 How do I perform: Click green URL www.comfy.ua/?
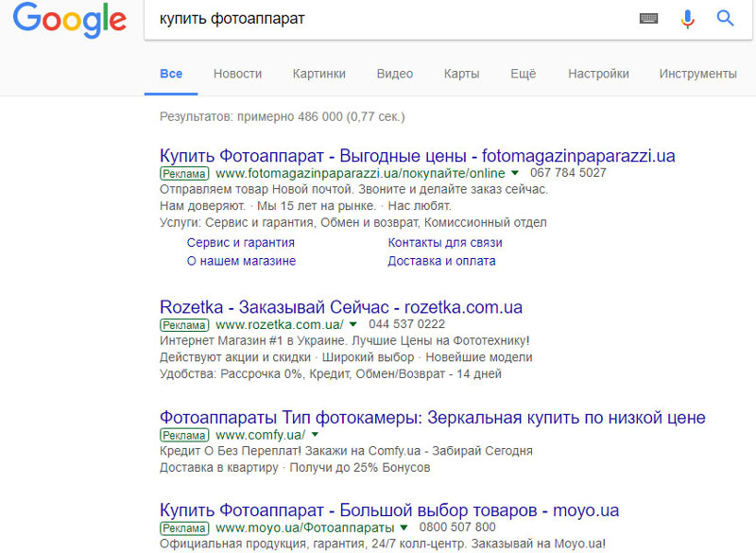261,435
